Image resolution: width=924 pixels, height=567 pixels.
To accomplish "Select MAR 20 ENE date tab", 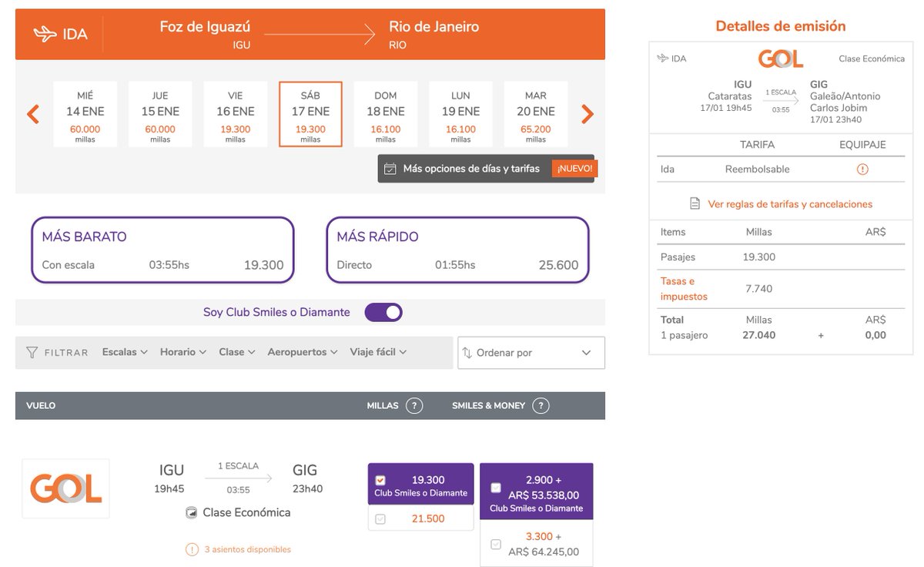I will [x=536, y=114].
